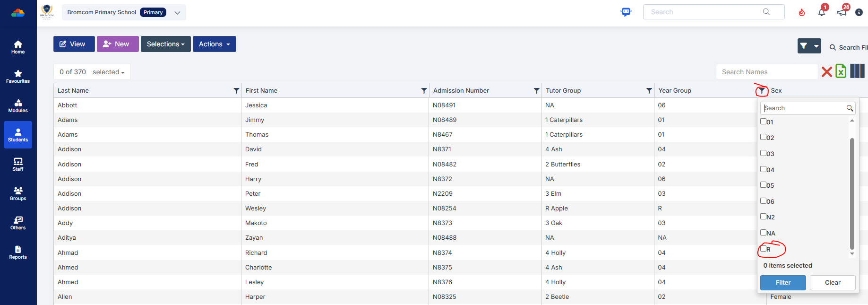Open the Actions dropdown menu
This screenshot has height=305, width=868.
(214, 44)
